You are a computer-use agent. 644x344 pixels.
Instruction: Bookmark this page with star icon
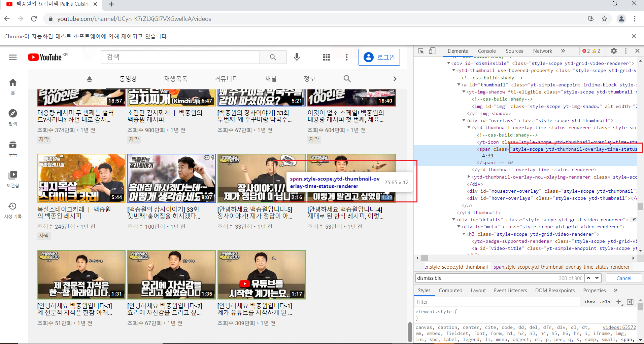point(604,19)
